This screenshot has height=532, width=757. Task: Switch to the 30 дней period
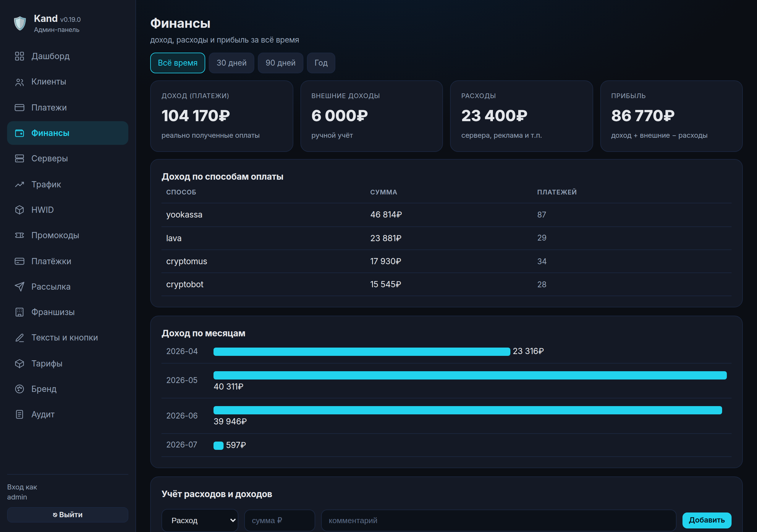coord(232,63)
